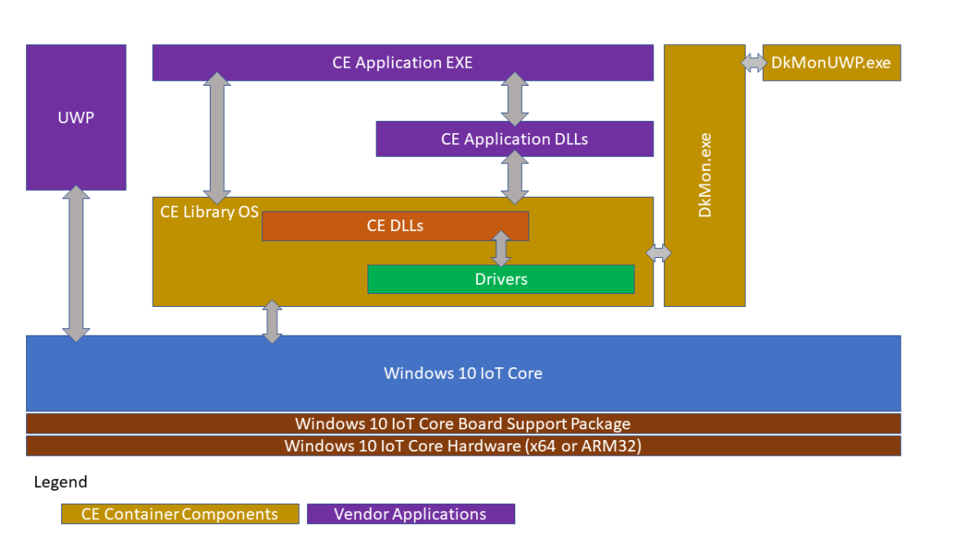Click the Legend heading text
Viewport: 980px width, 551px height.
pyautogui.click(x=60, y=482)
